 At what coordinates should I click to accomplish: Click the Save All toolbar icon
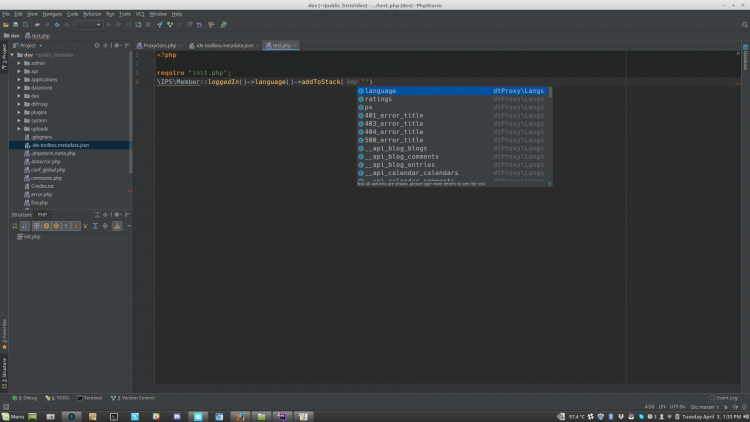[x=16, y=25]
